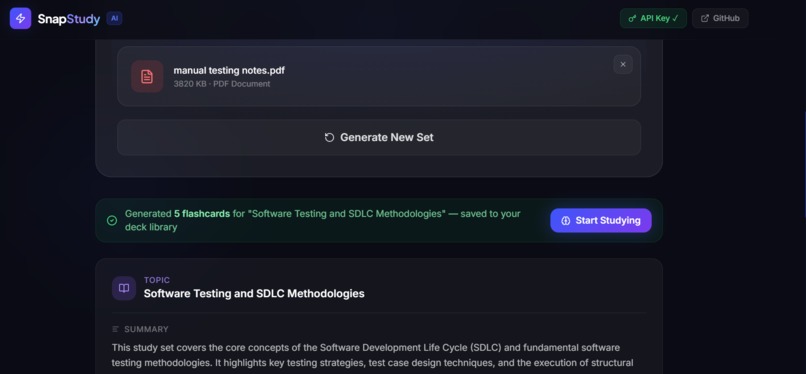
Task: Click the SUMMARY section label
Action: click(x=146, y=329)
